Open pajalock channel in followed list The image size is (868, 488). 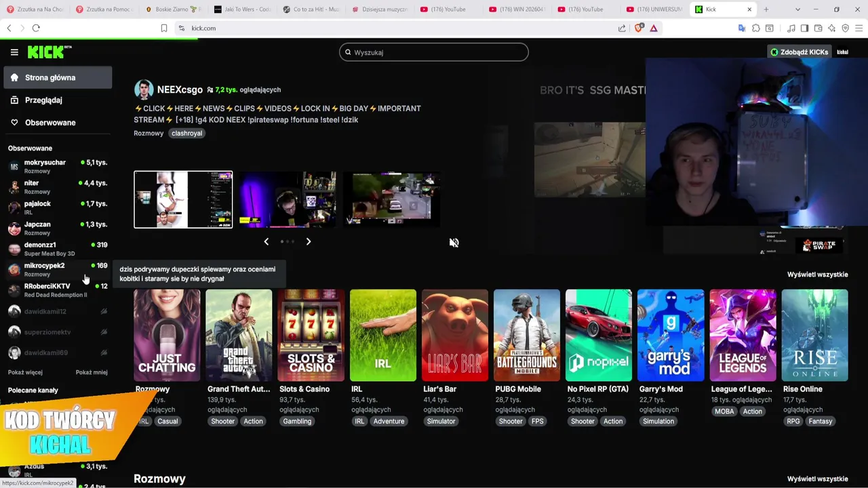pyautogui.click(x=58, y=207)
